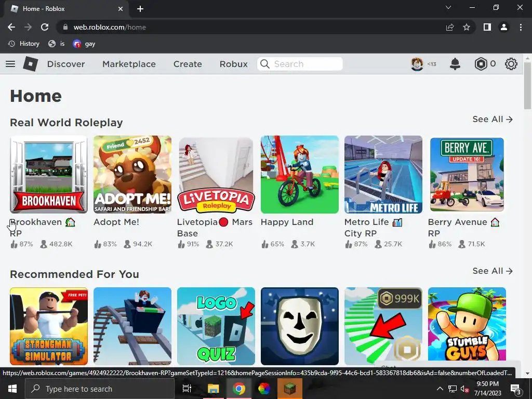This screenshot has height=399, width=532.
Task: Go to Marketplace
Action: [x=129, y=64]
